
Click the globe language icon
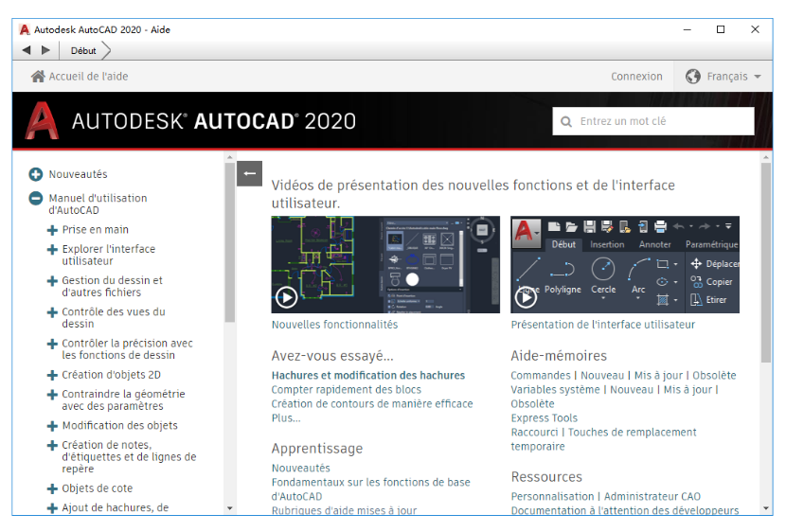pyautogui.click(x=693, y=76)
